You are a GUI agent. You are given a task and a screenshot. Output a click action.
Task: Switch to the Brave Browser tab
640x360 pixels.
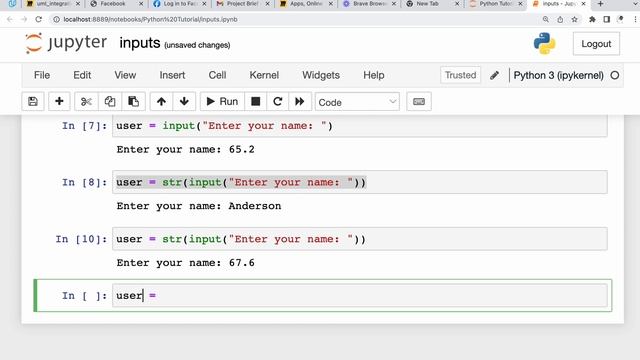click(x=369, y=4)
